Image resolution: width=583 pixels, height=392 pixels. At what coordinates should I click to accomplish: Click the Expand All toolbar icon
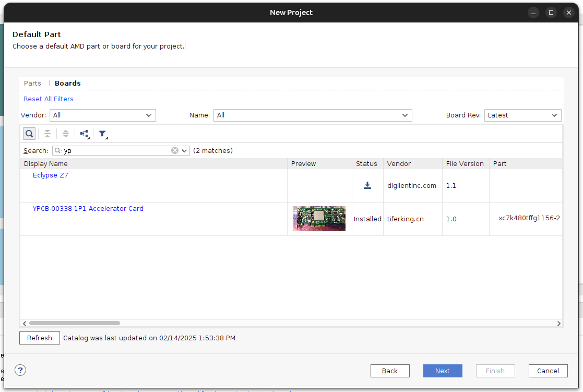click(66, 134)
